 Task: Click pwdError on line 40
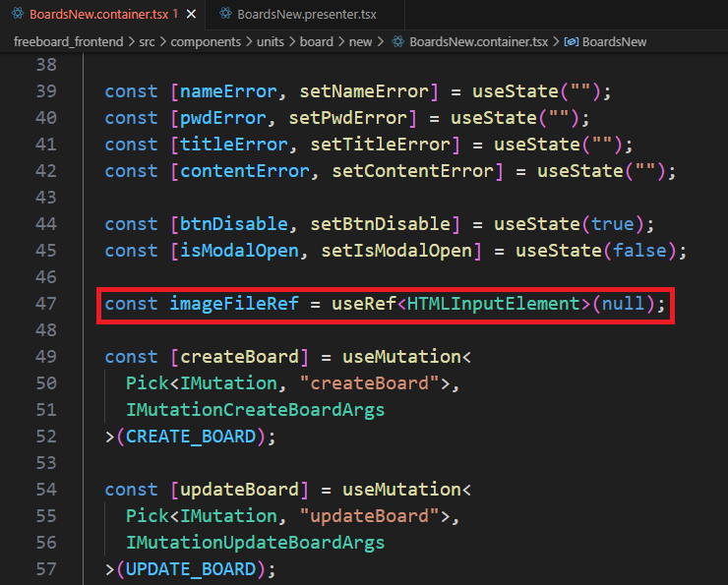[223, 117]
